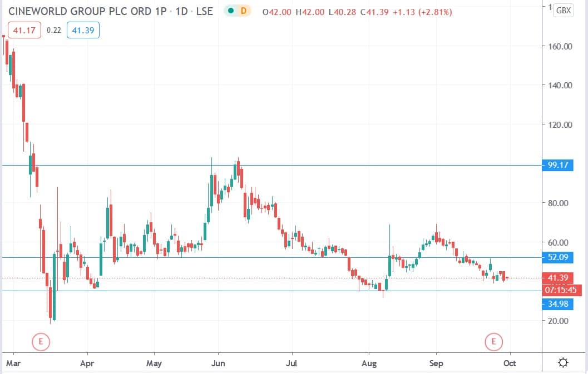
Task: Select the 99.17 horizontal line price label
Action: (557, 165)
